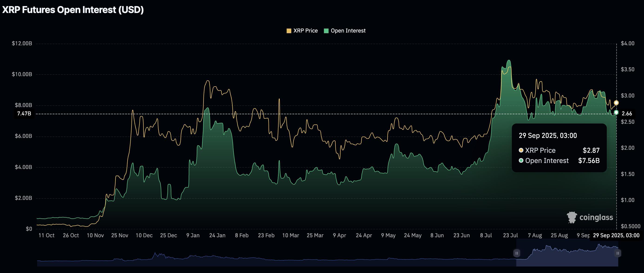
Task: Click the yellow XRP Price legend swatch
Action: (289, 30)
